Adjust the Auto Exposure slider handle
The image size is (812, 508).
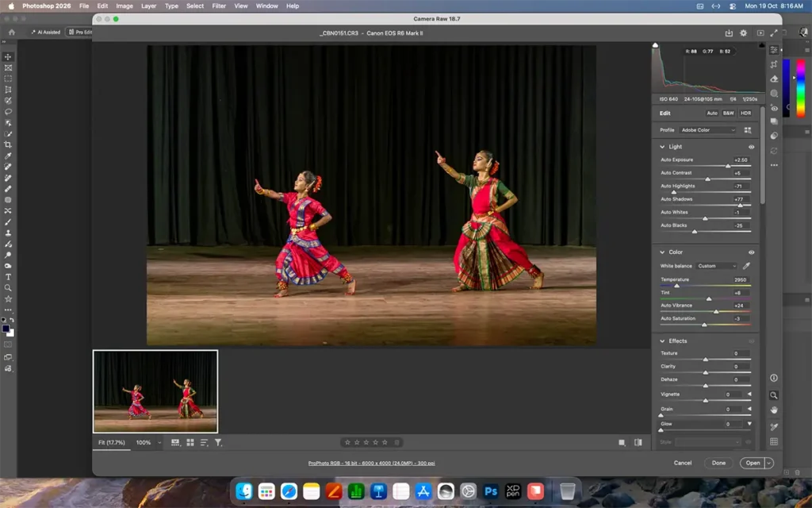click(x=728, y=166)
